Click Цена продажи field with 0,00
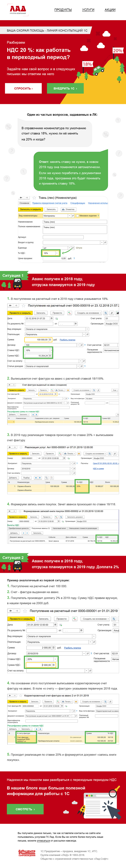Screen dimensions: 126x868 coord(54,259)
